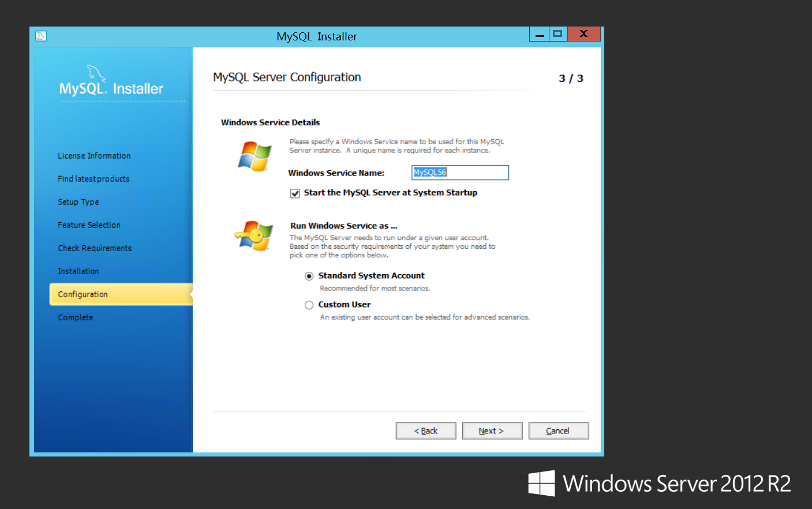
Task: Maximize the MySQL Installer window
Action: coord(557,34)
